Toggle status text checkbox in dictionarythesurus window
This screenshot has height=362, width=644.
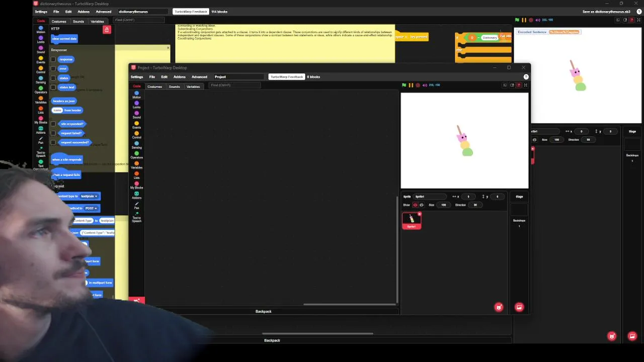(53, 87)
